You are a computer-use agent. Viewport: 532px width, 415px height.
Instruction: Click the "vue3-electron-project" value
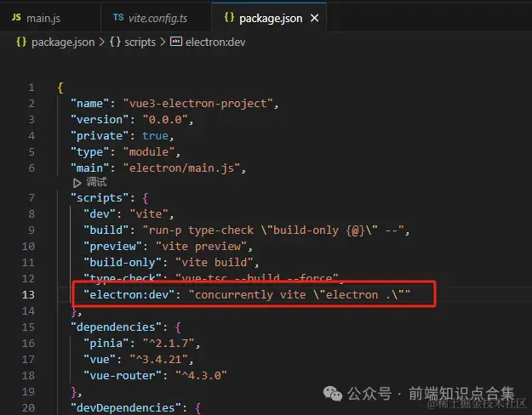point(197,103)
